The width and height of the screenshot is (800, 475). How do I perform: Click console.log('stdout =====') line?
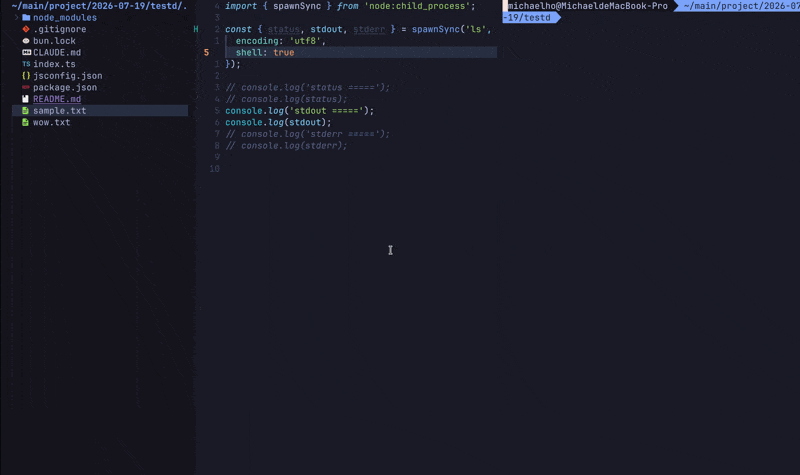pyautogui.click(x=299, y=111)
